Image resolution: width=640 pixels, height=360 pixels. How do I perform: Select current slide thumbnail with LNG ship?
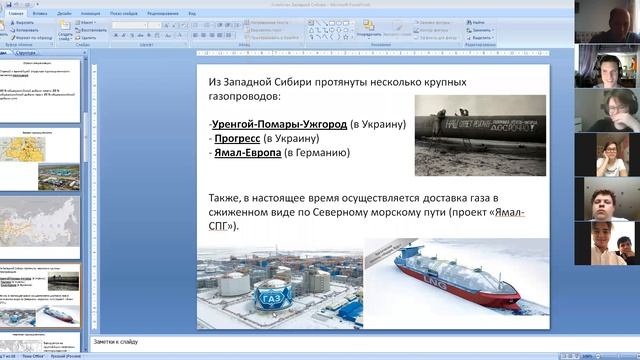point(40,295)
